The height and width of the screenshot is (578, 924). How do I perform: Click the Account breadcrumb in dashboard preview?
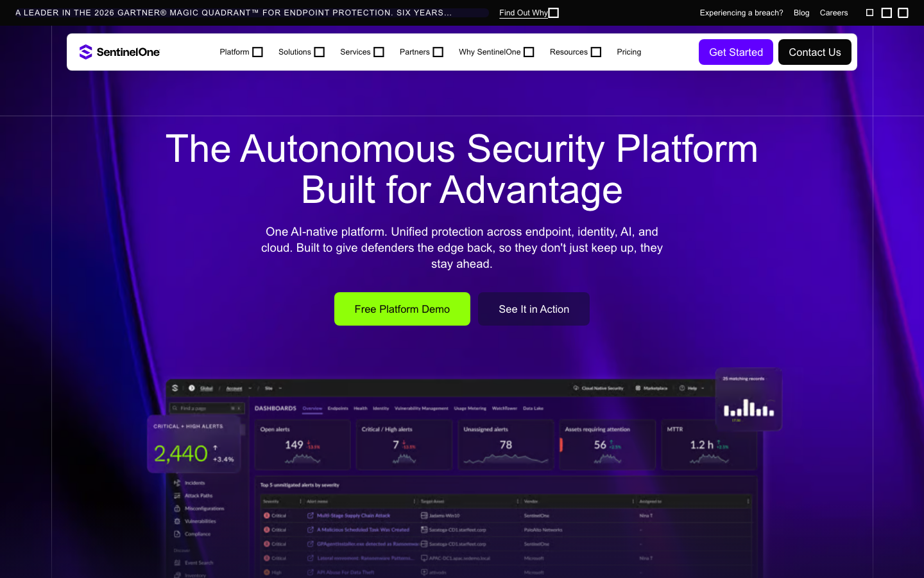[x=234, y=389]
